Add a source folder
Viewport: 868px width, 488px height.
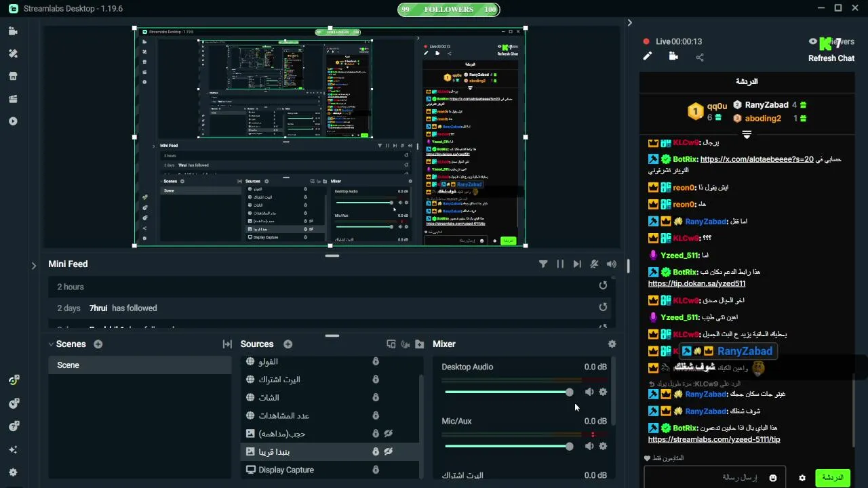point(420,344)
